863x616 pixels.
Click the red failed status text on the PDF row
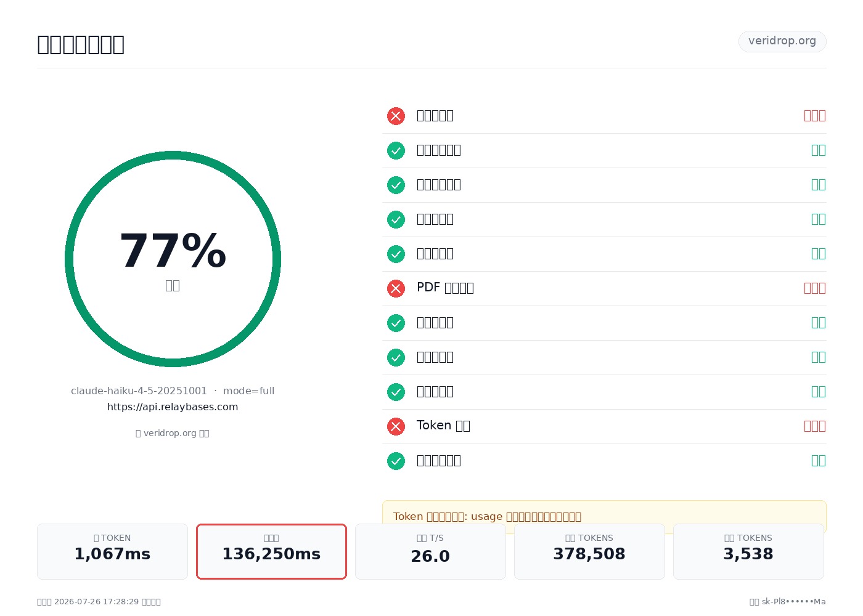[x=814, y=288]
